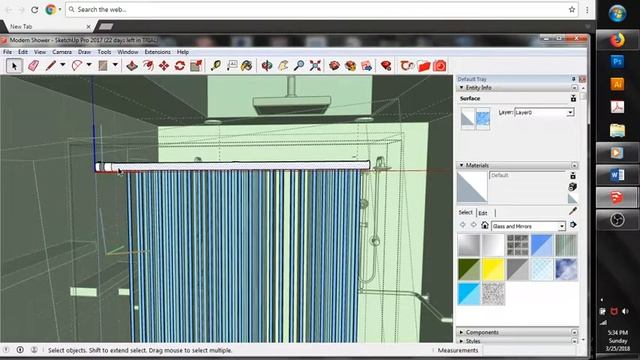Image resolution: width=640 pixels, height=360 pixels.
Task: Open the Draw menu
Action: (84, 52)
